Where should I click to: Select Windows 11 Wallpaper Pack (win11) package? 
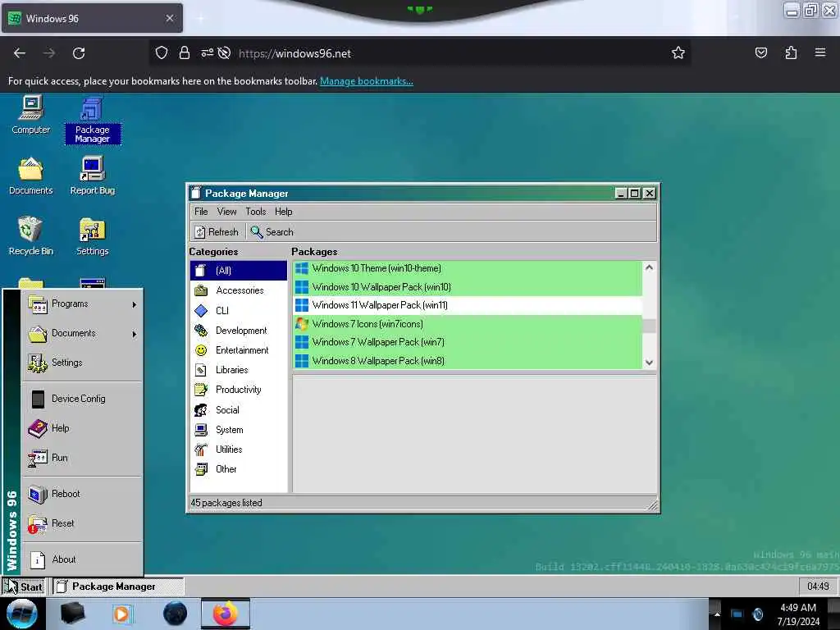(x=467, y=305)
